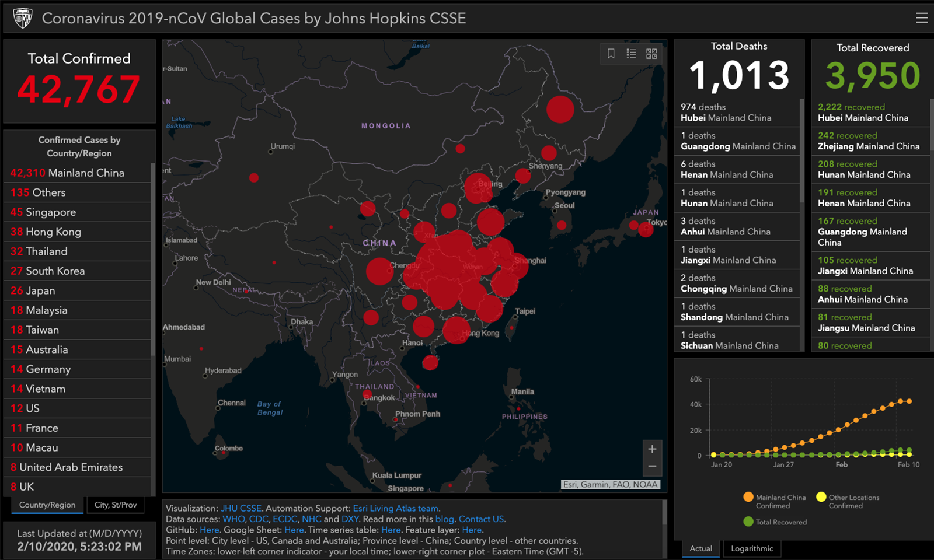
Task: Click the Contact US link
Action: point(481,519)
